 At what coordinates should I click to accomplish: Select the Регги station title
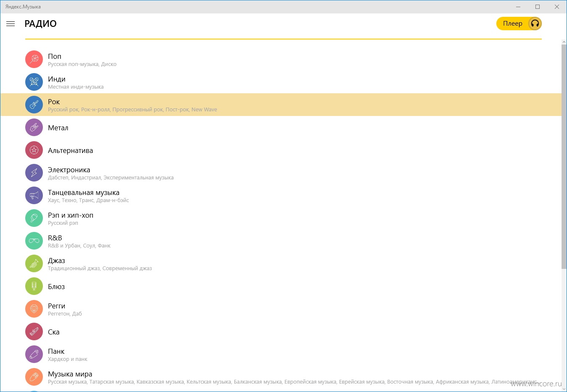click(57, 306)
